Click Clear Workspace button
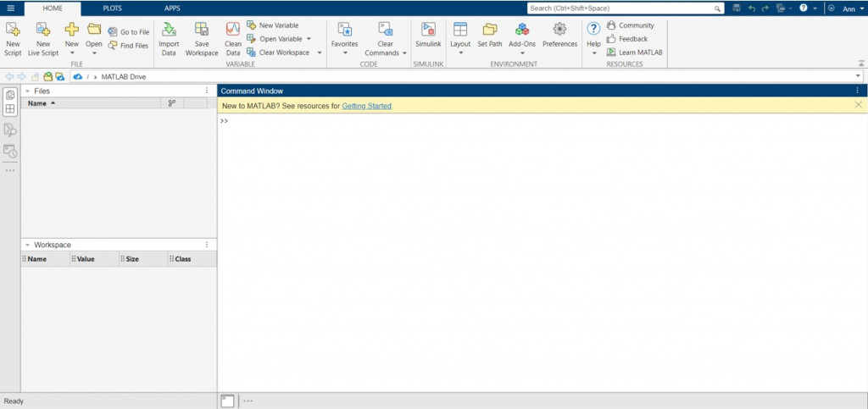The image size is (868, 409). pos(278,53)
